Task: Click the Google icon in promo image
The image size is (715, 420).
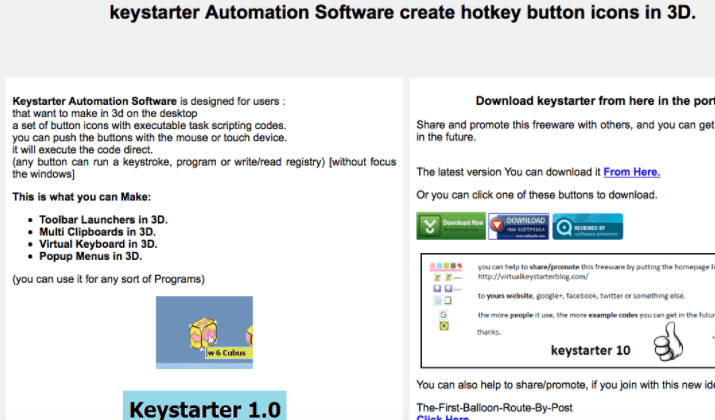Action: (x=443, y=314)
